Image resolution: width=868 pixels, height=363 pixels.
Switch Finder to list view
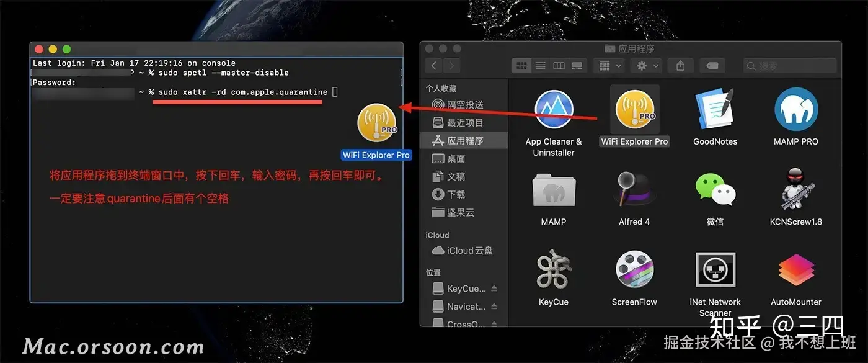(x=540, y=65)
